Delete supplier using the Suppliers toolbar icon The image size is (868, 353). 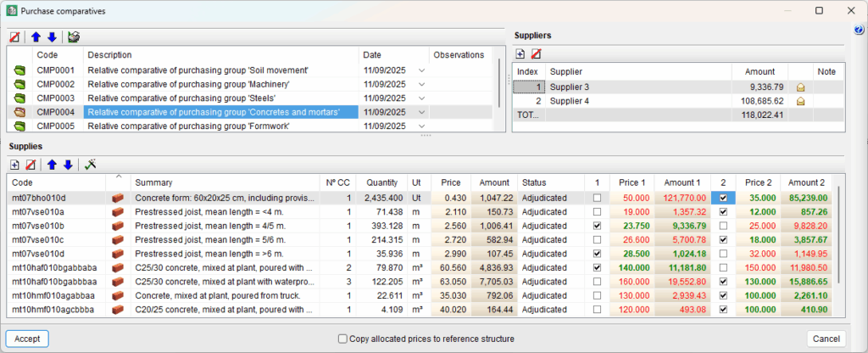536,53
